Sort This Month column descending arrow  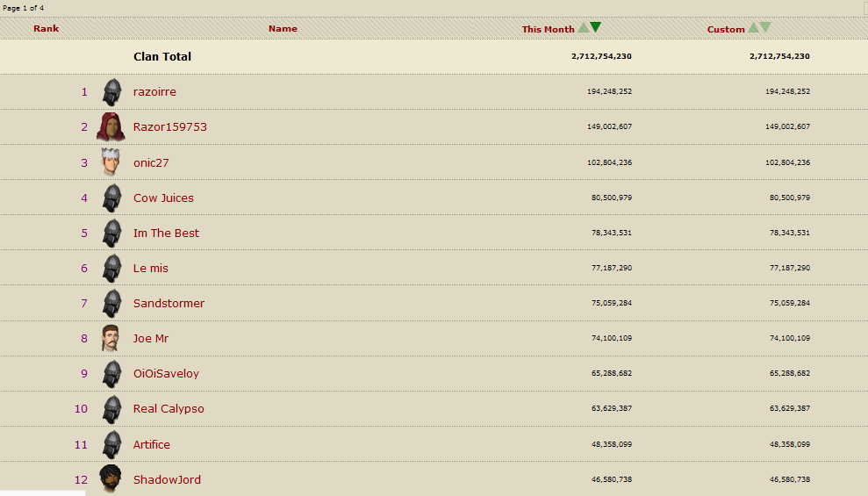pos(596,28)
